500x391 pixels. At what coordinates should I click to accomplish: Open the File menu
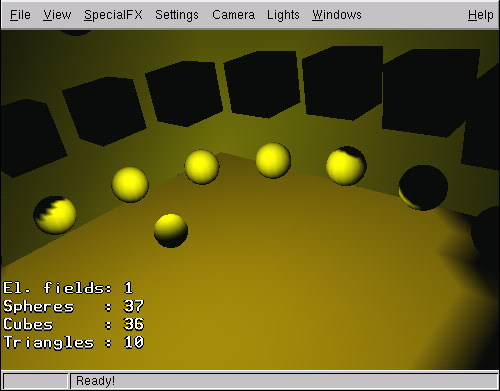pos(20,15)
